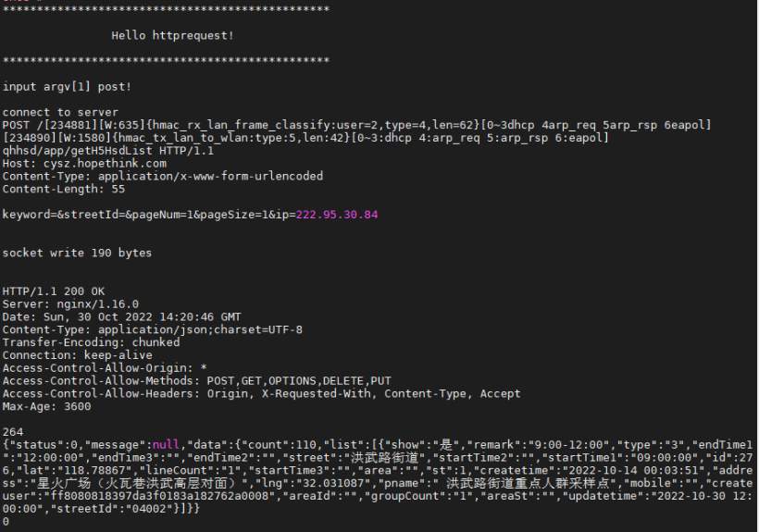Image resolution: width=759 pixels, height=532 pixels.
Task: Click the "Server: nginx/1.16.0" header
Action: [70, 303]
